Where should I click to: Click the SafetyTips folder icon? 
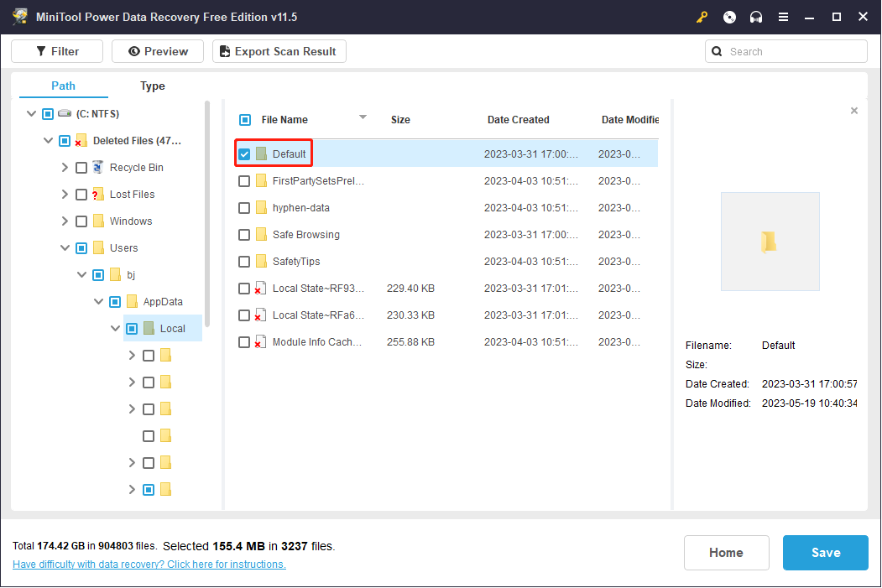(261, 262)
